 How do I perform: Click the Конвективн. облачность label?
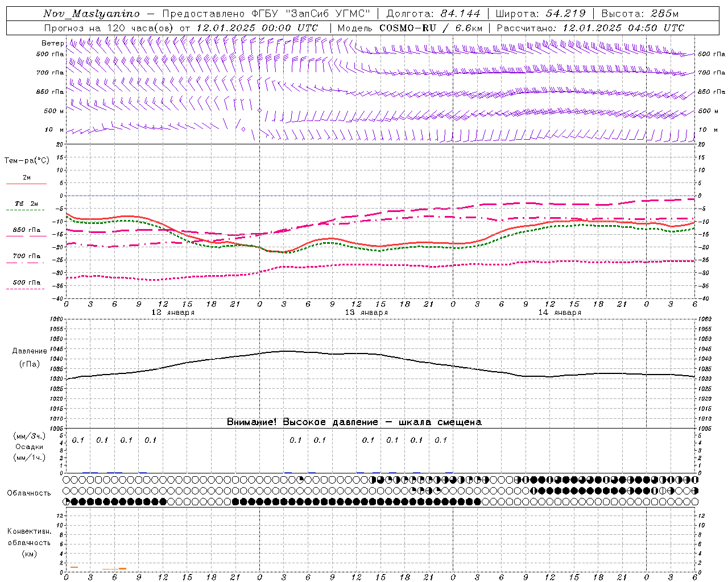(x=29, y=537)
